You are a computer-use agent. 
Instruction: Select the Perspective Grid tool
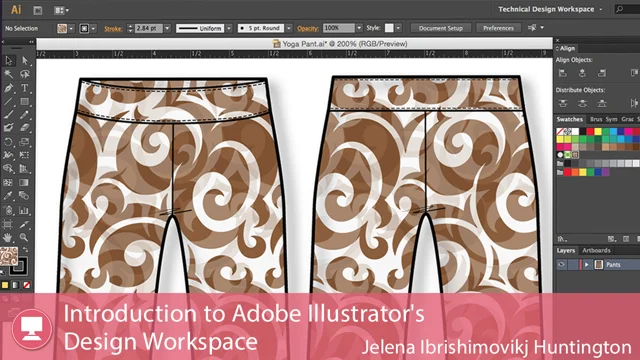[x=24, y=169]
